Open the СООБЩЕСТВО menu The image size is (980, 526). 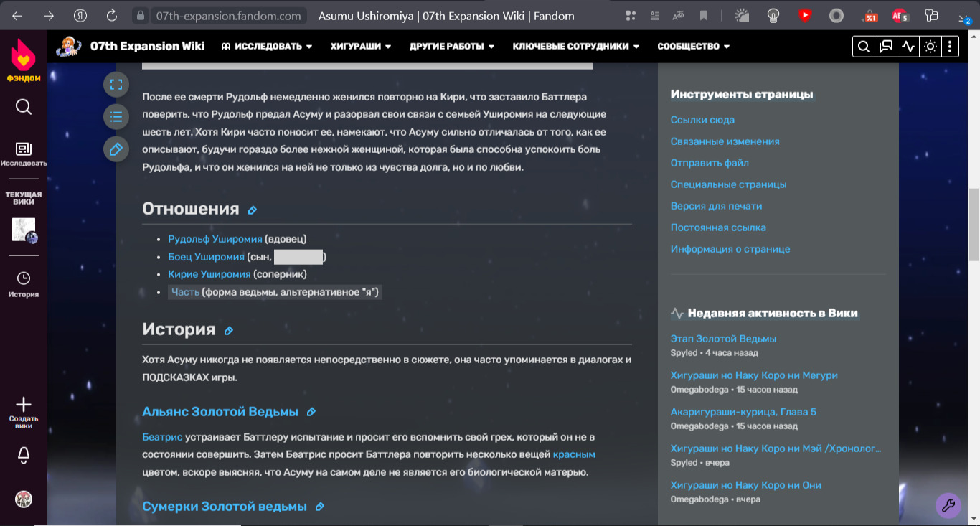pyautogui.click(x=693, y=47)
